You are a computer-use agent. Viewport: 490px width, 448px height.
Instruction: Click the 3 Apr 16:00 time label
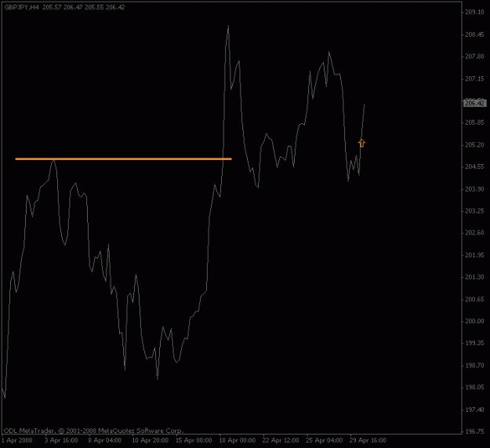pos(61,440)
